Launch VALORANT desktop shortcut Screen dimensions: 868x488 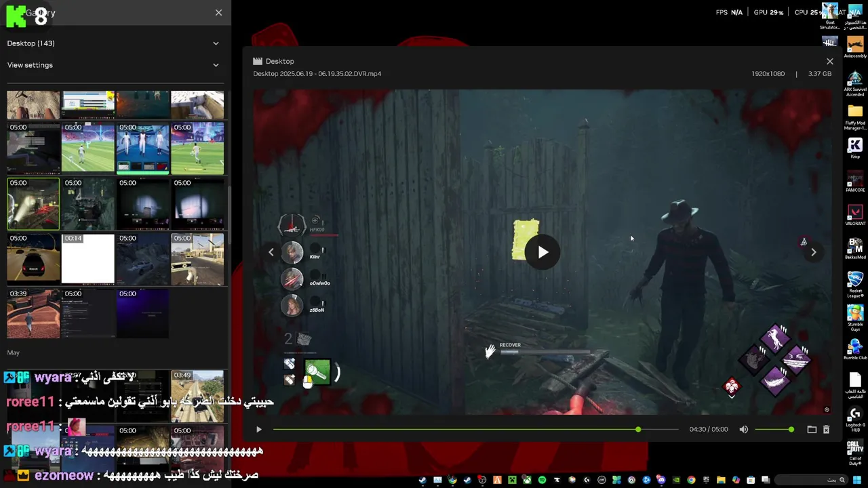coord(855,216)
